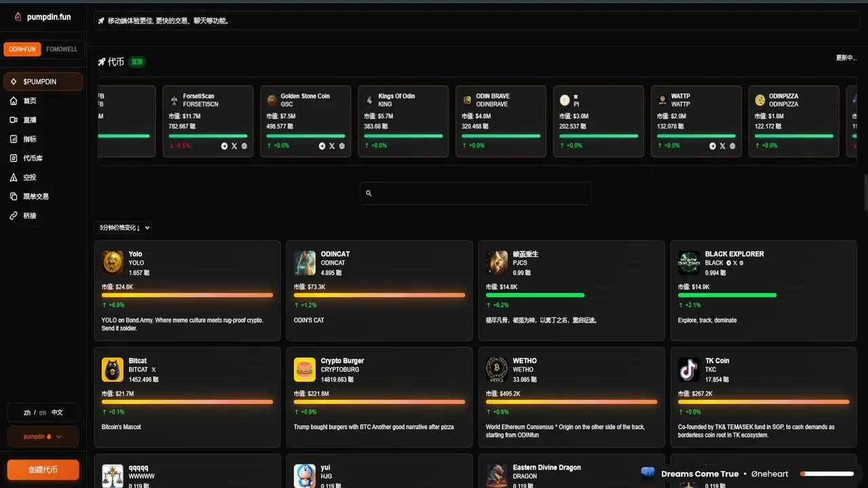The image size is (868, 488).
Task: Click the page vertical scrollbar
Action: tap(865, 192)
